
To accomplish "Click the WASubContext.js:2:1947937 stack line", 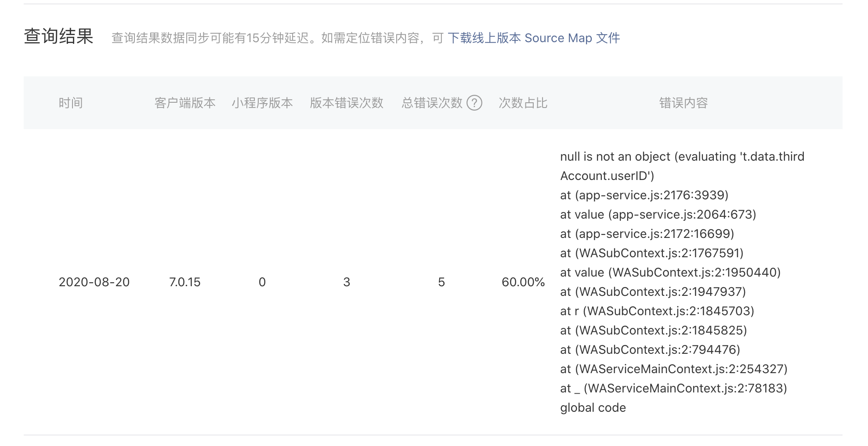I will pyautogui.click(x=653, y=292).
